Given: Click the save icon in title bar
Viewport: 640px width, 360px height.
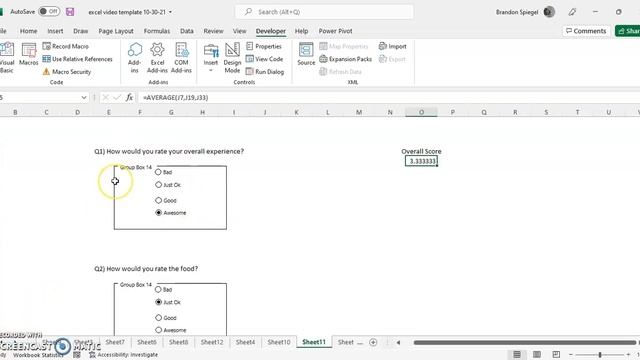Looking at the screenshot, I should (x=70, y=12).
